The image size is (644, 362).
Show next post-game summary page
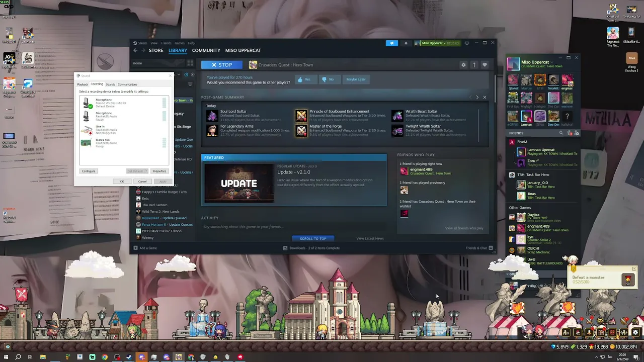click(x=477, y=97)
